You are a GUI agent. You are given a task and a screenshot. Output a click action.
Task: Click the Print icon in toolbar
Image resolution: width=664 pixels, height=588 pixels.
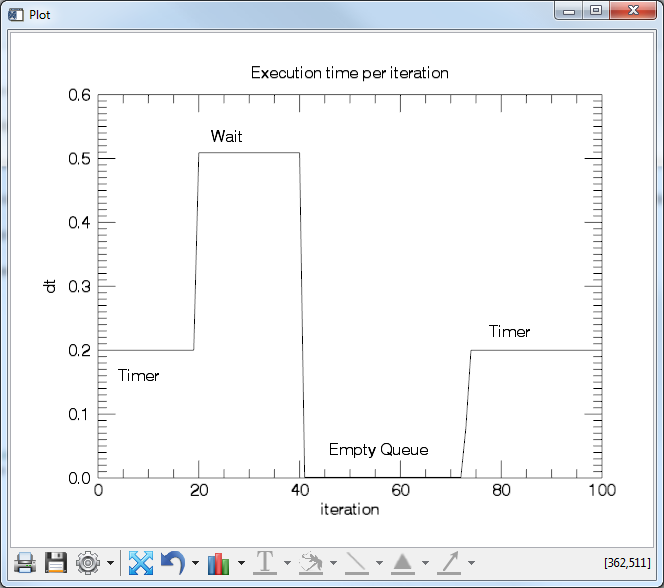(25, 563)
